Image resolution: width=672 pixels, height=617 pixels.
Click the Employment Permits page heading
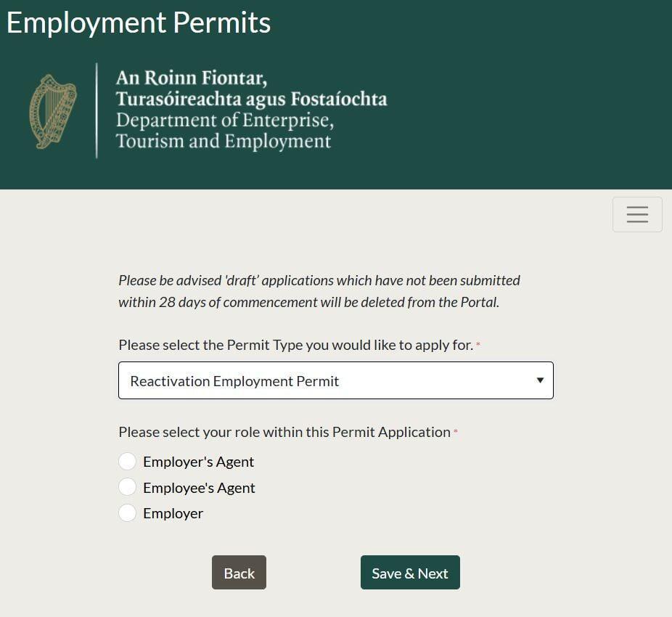tap(139, 23)
